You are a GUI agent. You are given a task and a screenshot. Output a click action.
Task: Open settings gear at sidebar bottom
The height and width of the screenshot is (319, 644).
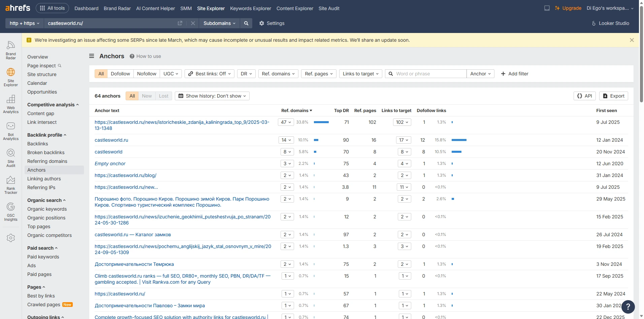(11, 238)
